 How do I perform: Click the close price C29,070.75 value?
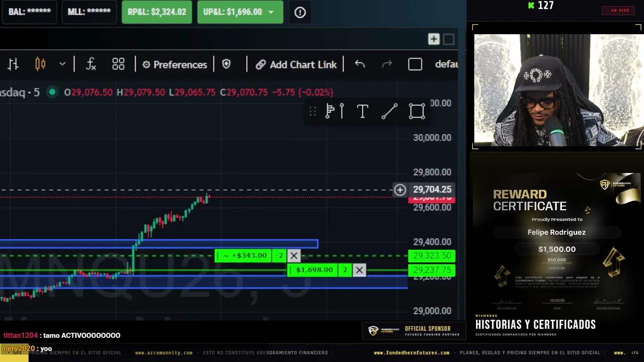tap(244, 93)
